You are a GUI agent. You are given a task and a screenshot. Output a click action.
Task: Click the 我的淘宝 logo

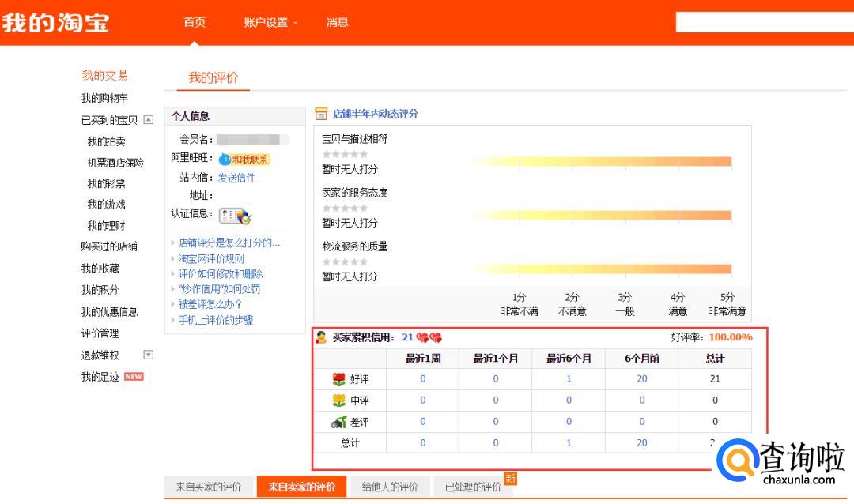pos(55,22)
